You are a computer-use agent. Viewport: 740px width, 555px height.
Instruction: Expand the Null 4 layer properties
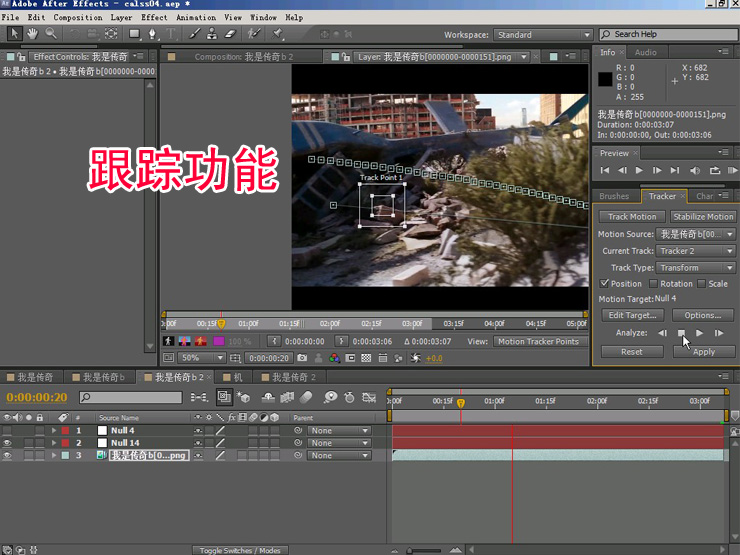click(x=54, y=431)
